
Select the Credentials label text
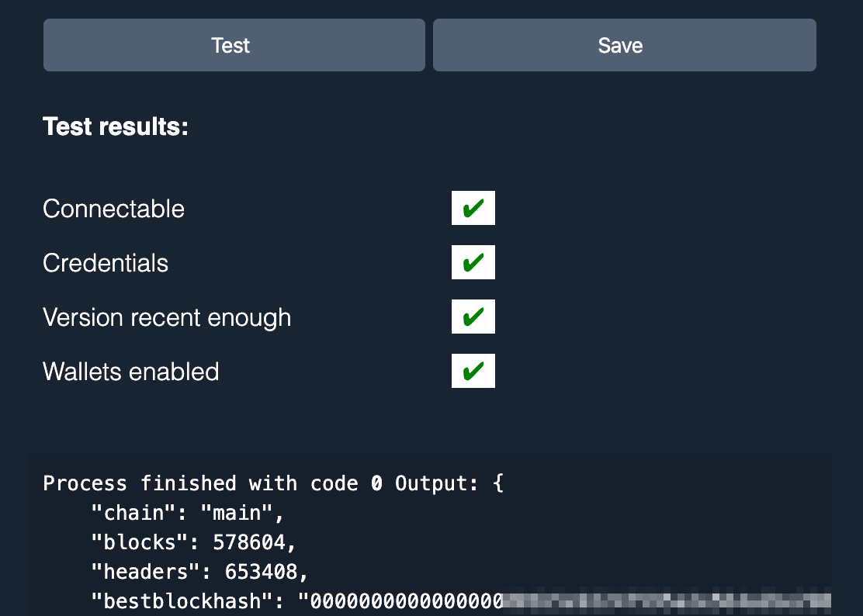point(106,263)
